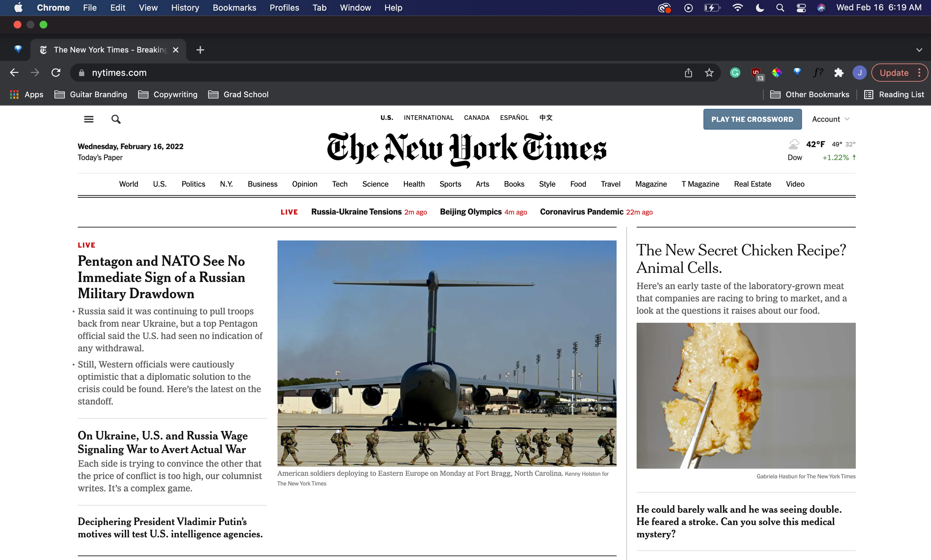Open the Extensions puzzle piece menu
Screen dimensions: 931x560
(839, 73)
